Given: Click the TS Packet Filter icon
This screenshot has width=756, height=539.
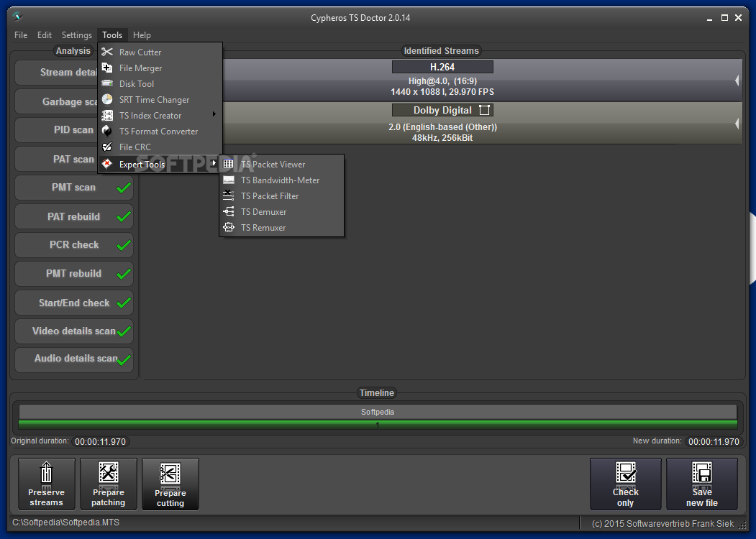Looking at the screenshot, I should click(x=229, y=195).
